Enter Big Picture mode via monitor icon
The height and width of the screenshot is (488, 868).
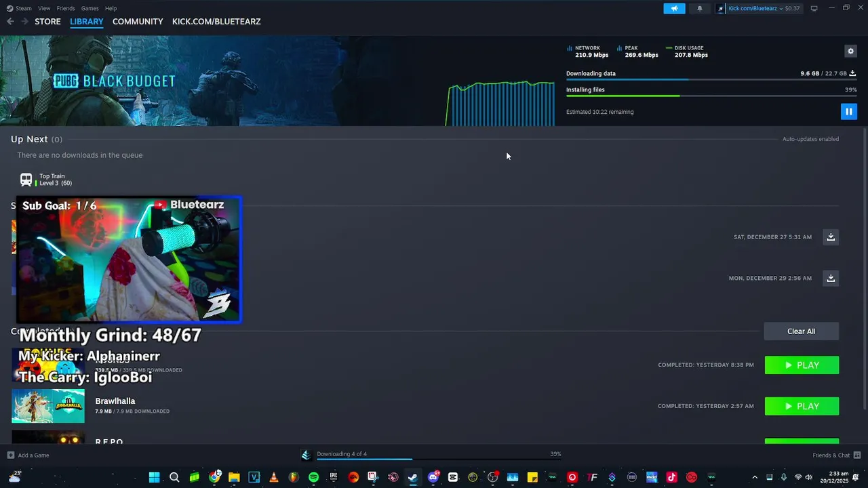(x=814, y=8)
